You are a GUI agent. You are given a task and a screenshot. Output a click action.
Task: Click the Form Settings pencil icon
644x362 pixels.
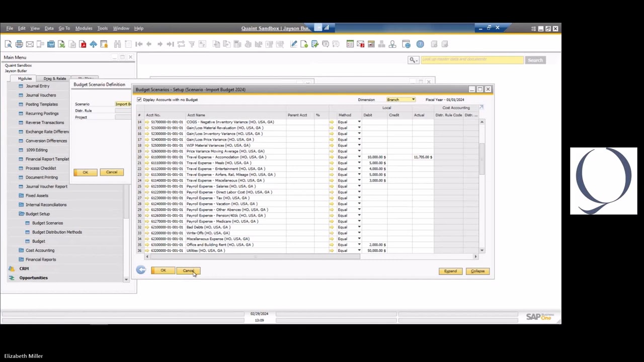[294, 44]
